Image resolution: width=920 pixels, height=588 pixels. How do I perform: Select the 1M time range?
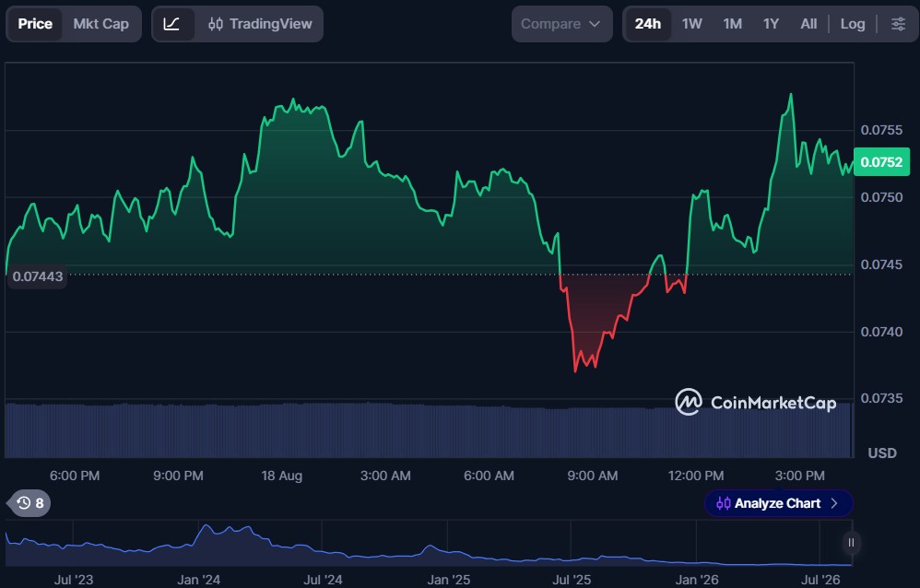coord(732,24)
